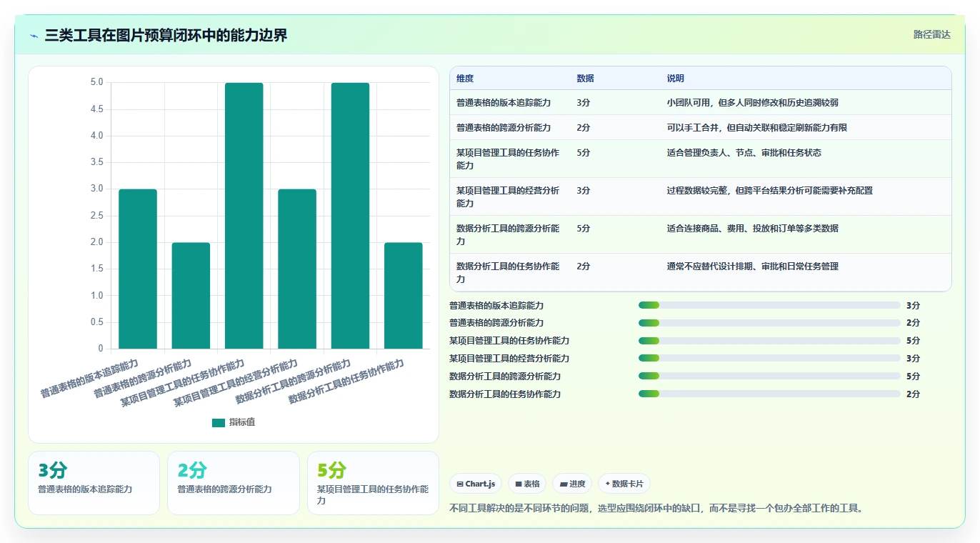Click the slanted icon on the 进度 chip

pyautogui.click(x=564, y=484)
